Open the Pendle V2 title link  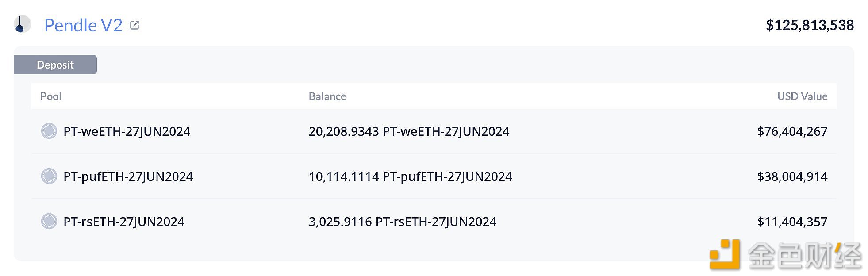pos(83,25)
